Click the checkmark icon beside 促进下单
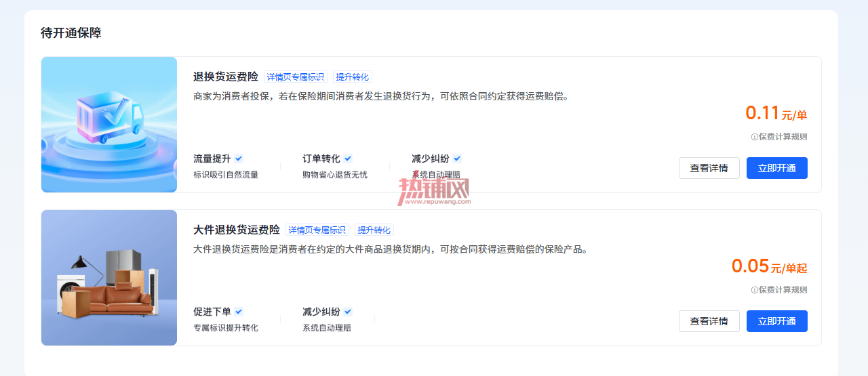Viewport: 868px width, 376px height. [x=239, y=312]
